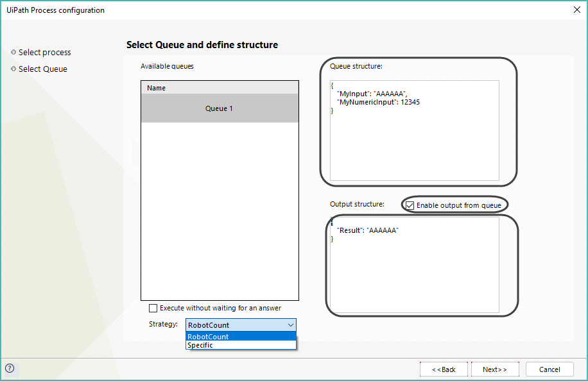Close the UiPath Process configuration dialog
The width and height of the screenshot is (588, 381).
click(x=576, y=10)
